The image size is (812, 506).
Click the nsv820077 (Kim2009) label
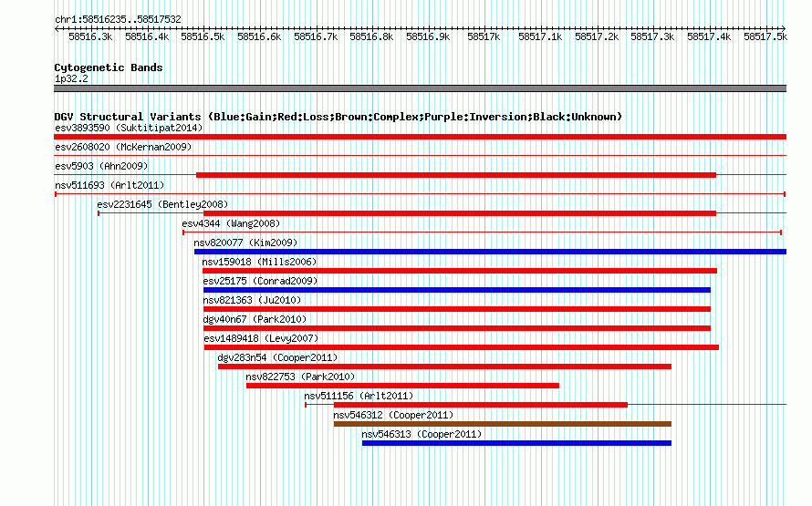point(245,243)
